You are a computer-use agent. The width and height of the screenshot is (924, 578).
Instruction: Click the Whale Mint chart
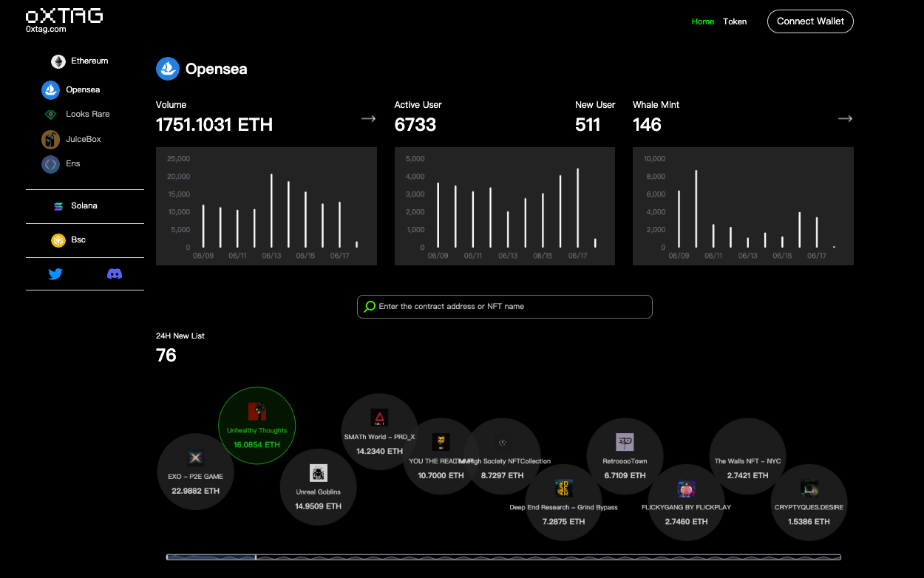click(x=743, y=205)
